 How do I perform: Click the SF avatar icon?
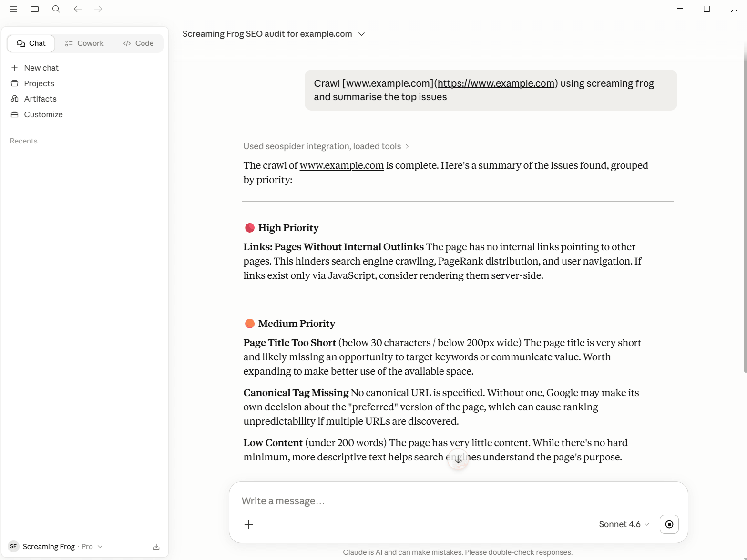coord(13,547)
